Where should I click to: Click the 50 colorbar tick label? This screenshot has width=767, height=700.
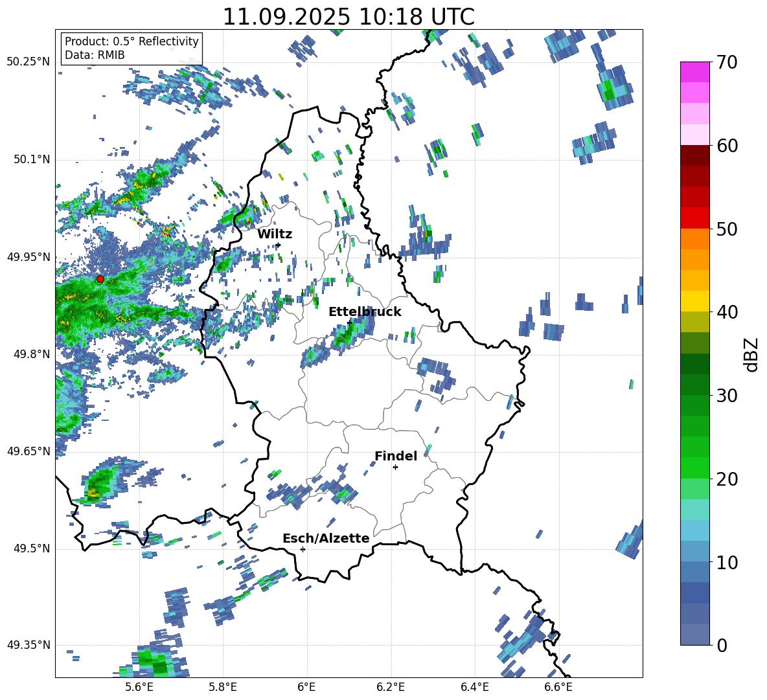click(x=727, y=229)
